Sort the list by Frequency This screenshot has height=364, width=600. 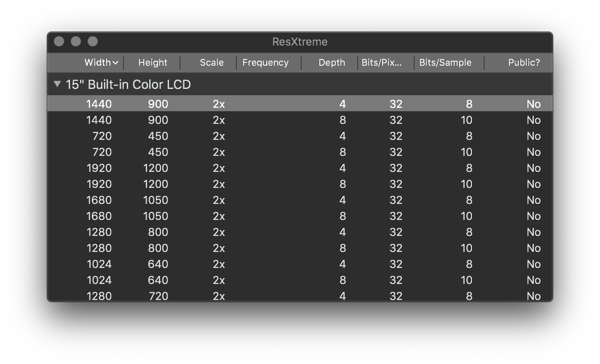pos(265,63)
